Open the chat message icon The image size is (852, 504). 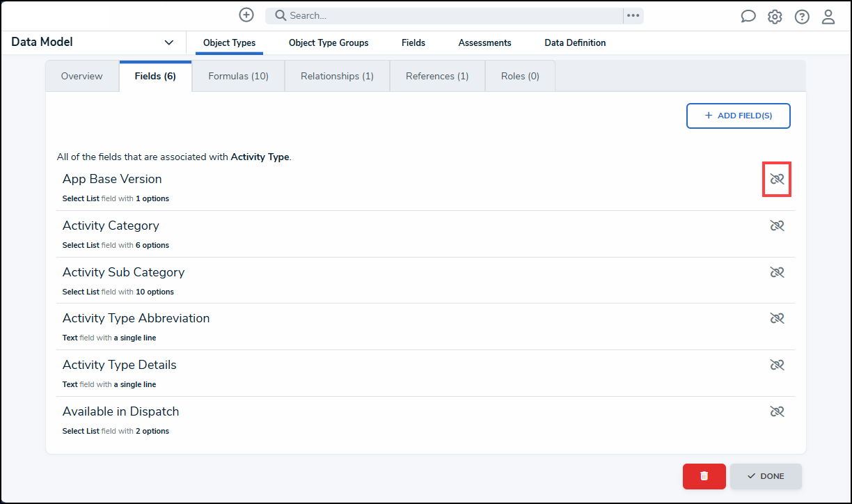[x=748, y=17]
